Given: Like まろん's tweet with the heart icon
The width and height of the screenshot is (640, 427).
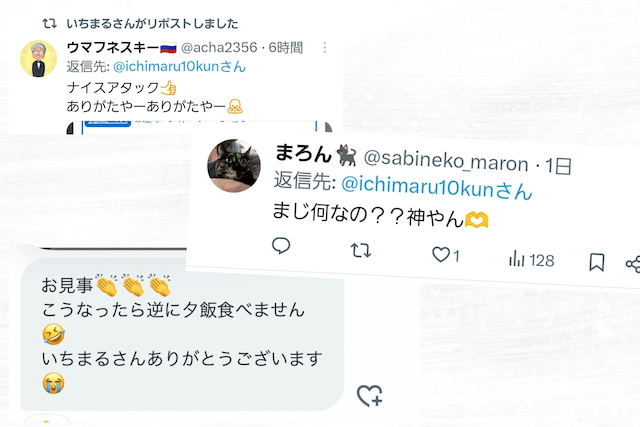Looking at the screenshot, I should pyautogui.click(x=440, y=255).
